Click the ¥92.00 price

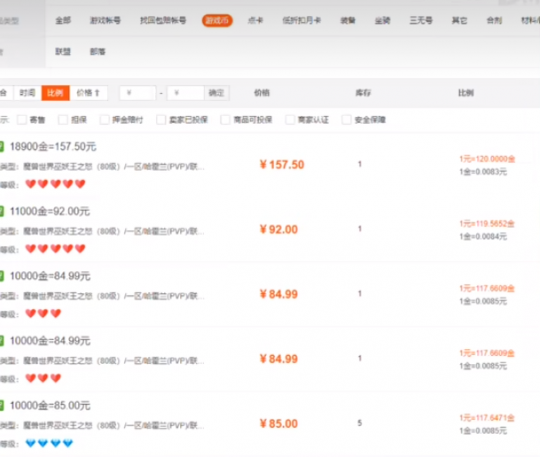click(x=279, y=229)
